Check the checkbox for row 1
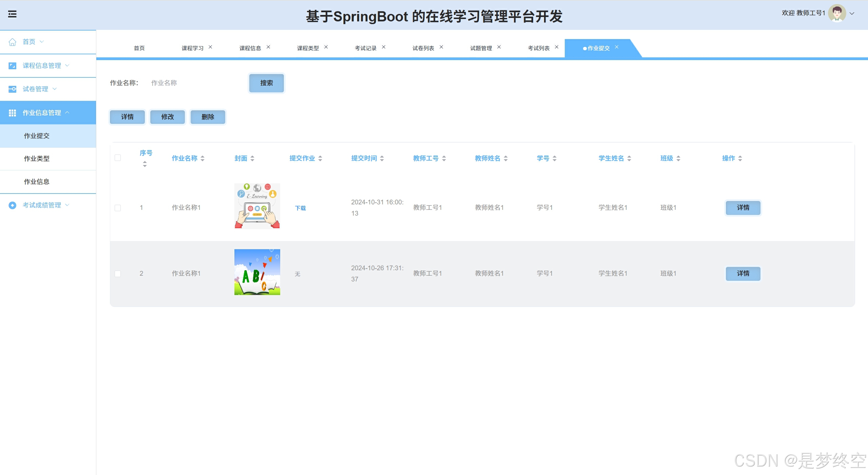This screenshot has width=868, height=475. tap(118, 208)
